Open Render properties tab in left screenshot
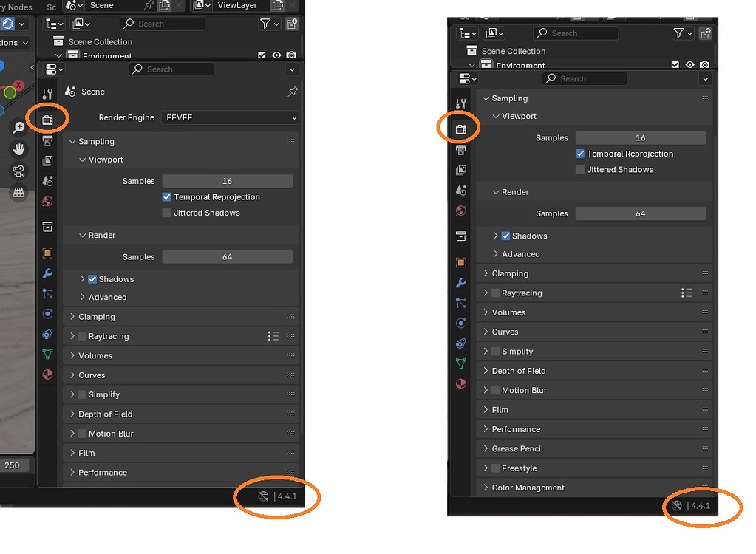The height and width of the screenshot is (554, 756). [x=47, y=120]
